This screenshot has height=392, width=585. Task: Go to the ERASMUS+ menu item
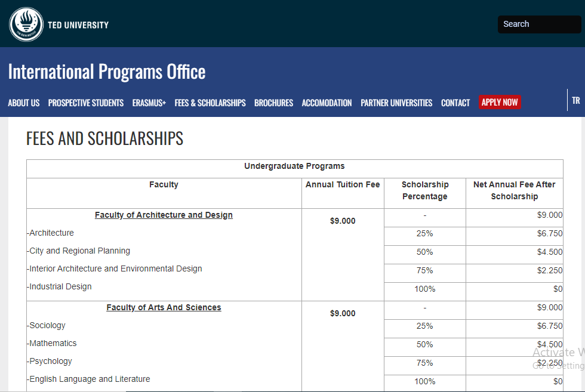point(149,103)
